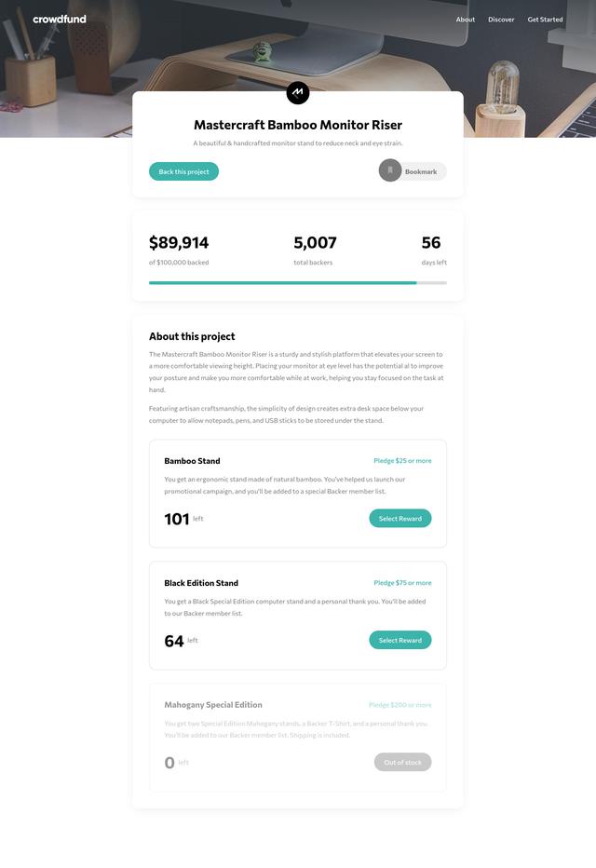
Task: Click the $89,914 backed amount
Action: (178, 242)
